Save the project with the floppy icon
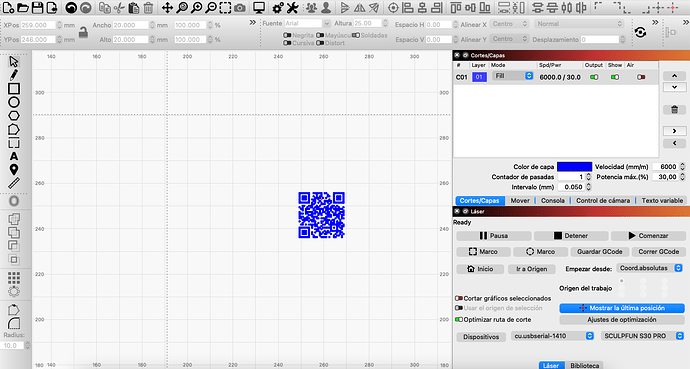Screen dimensions: 690x369 (37, 7)
